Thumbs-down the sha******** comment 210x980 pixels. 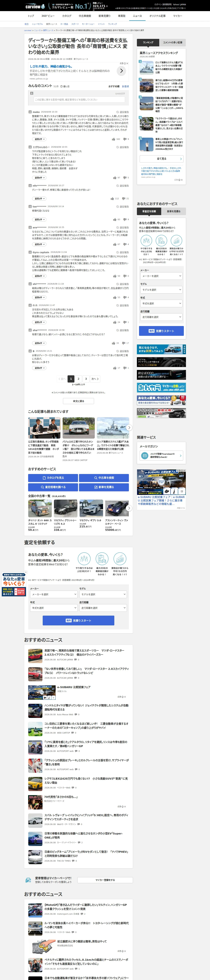(x=124, y=343)
